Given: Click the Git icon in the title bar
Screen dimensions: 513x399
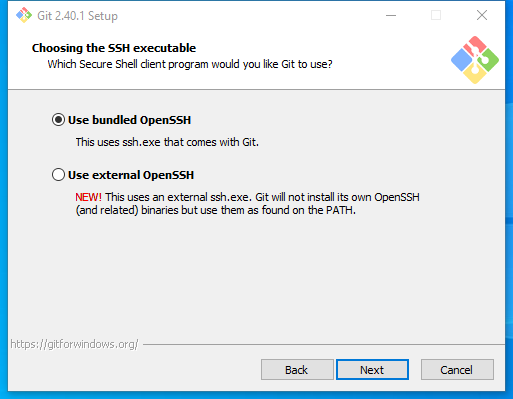Looking at the screenshot, I should pos(24,15).
